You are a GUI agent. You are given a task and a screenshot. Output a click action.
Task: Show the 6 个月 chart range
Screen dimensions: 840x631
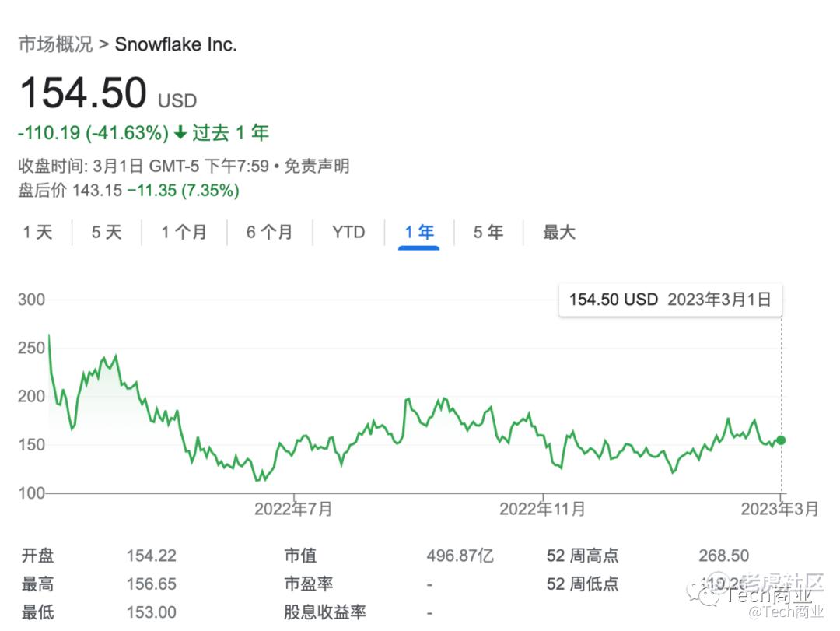point(269,232)
